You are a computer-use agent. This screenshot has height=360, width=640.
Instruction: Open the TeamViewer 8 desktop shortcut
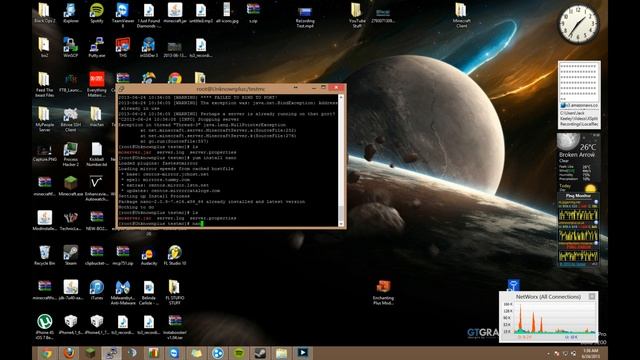(x=122, y=15)
